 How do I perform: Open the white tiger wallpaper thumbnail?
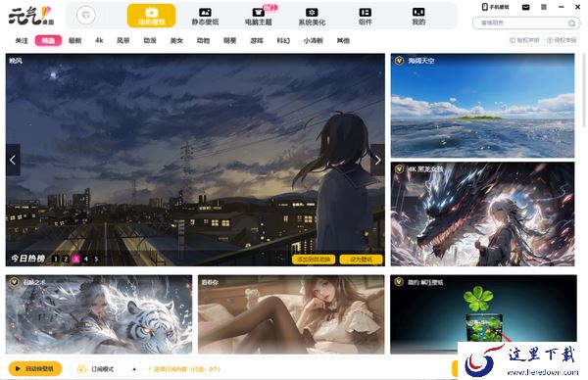[x=99, y=314]
